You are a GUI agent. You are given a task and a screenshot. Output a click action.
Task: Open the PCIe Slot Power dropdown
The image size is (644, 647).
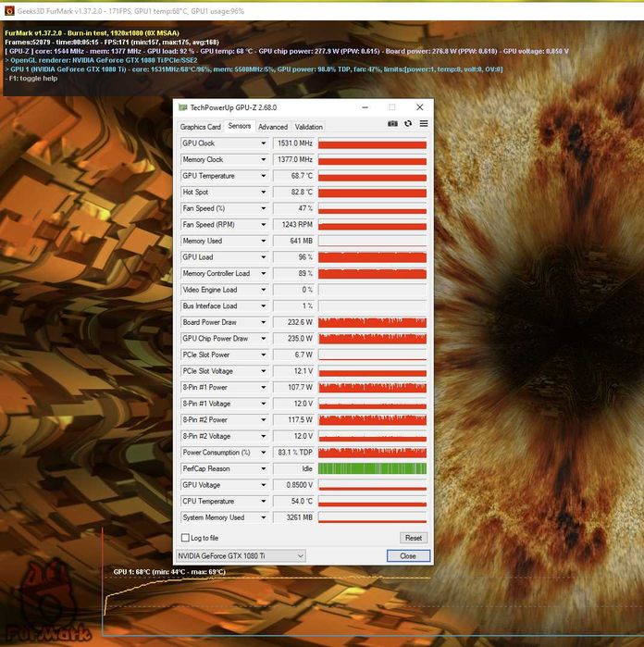pyautogui.click(x=263, y=355)
